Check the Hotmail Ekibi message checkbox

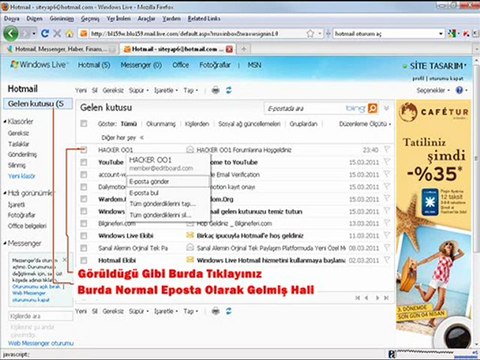pos(84,260)
